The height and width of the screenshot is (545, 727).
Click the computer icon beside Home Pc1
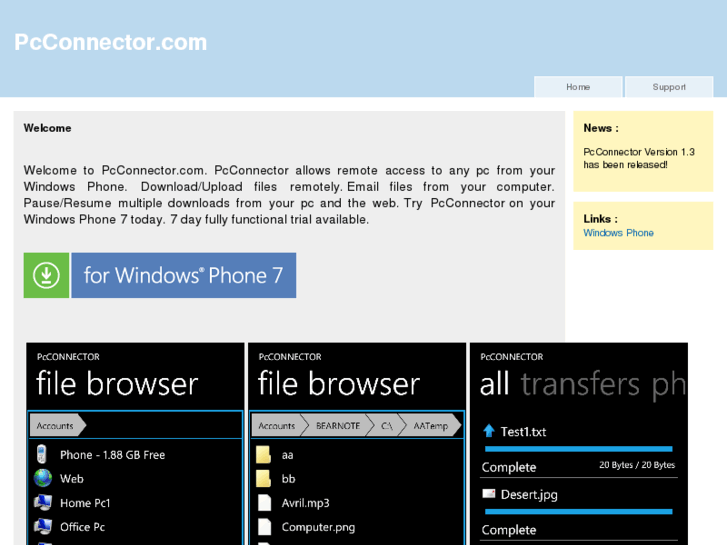tap(43, 502)
